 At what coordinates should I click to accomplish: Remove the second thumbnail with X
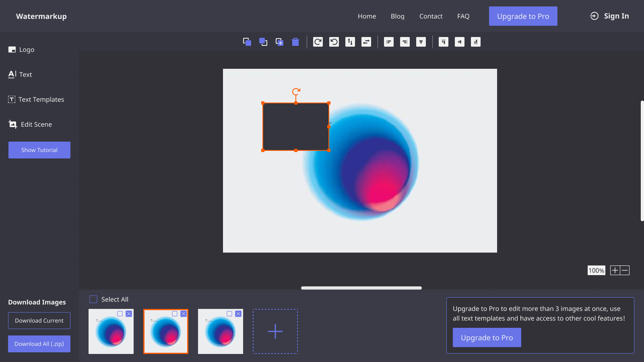coord(184,314)
